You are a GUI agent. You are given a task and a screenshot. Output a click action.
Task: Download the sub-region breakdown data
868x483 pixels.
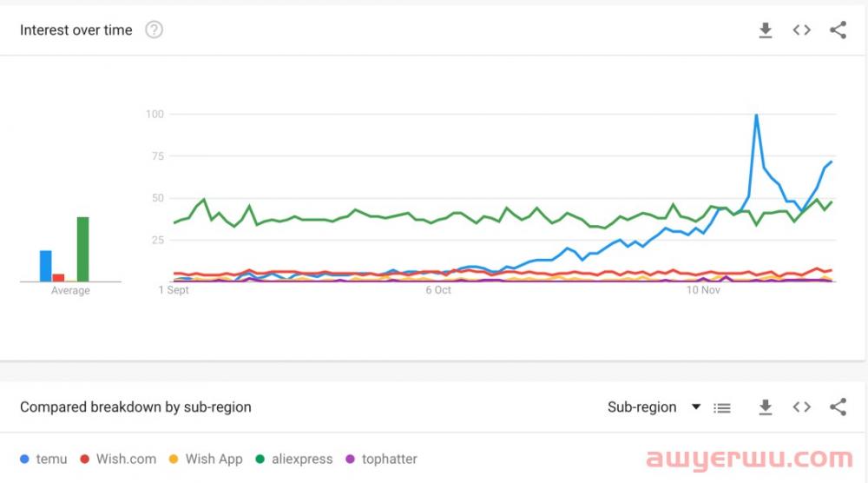[x=765, y=407]
